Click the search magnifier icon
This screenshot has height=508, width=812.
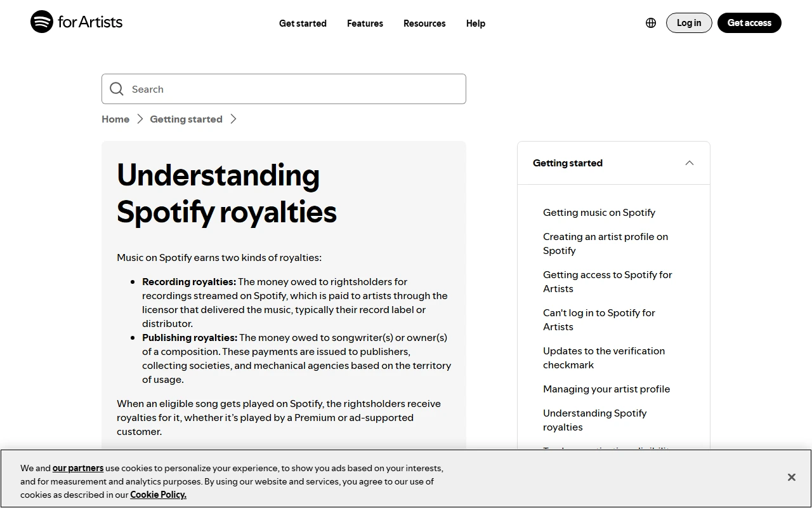[x=117, y=89]
